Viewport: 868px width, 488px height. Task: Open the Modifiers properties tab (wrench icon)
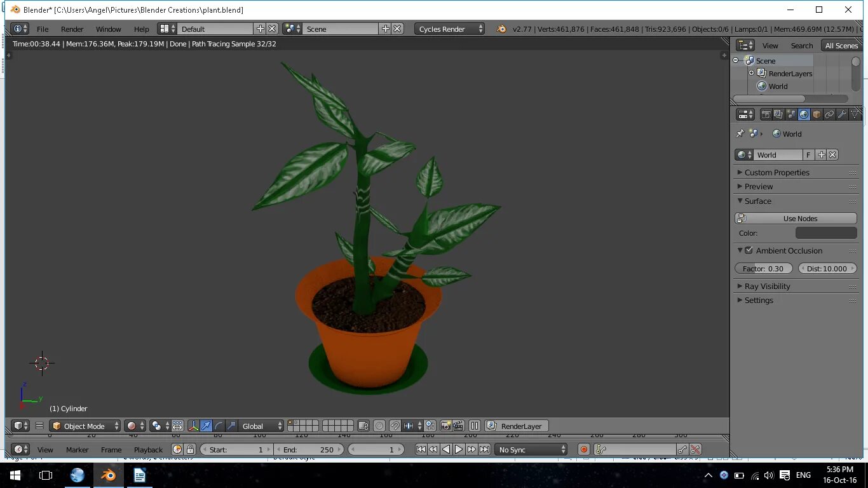pos(842,114)
